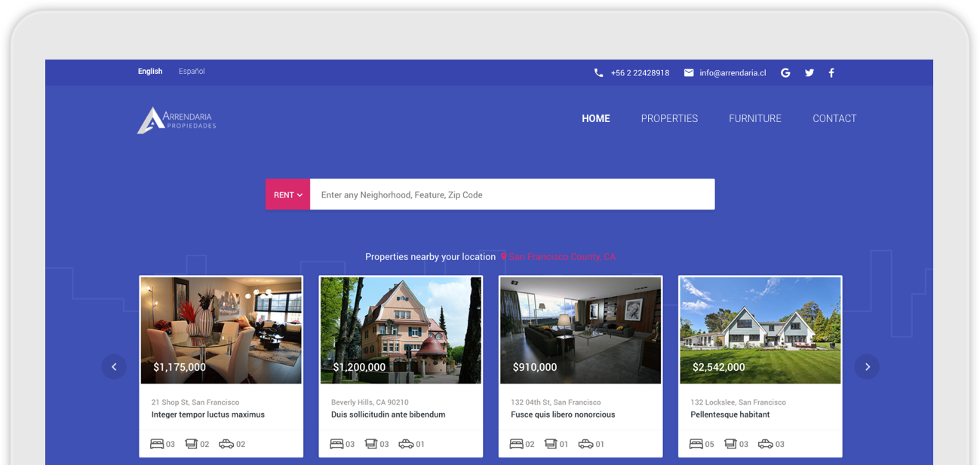Screen dimensions: 980x465
Task: Open the Twitter social icon
Action: click(809, 73)
